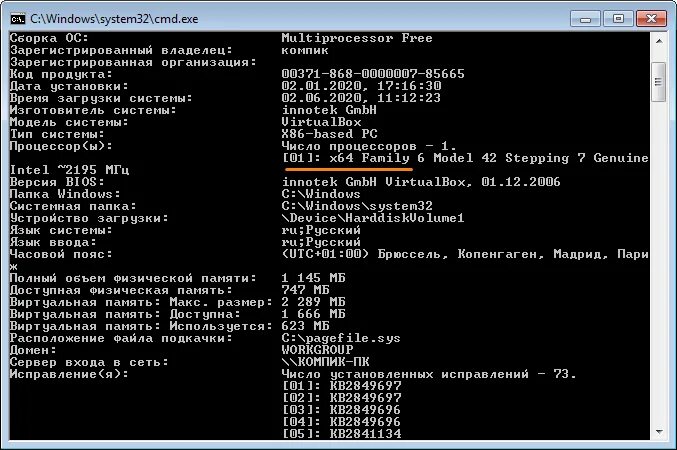The height and width of the screenshot is (450, 677).
Task: Click the label Системная папка:
Action: (73, 206)
